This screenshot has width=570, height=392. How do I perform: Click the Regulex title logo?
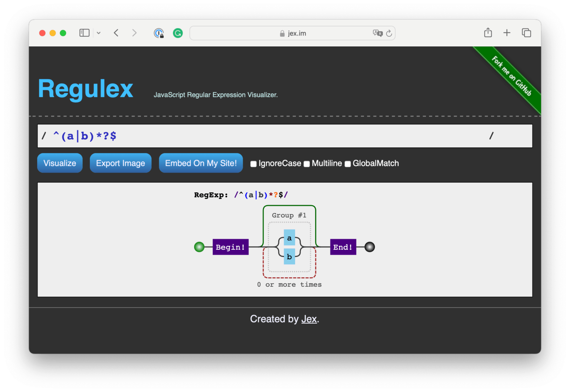click(86, 89)
